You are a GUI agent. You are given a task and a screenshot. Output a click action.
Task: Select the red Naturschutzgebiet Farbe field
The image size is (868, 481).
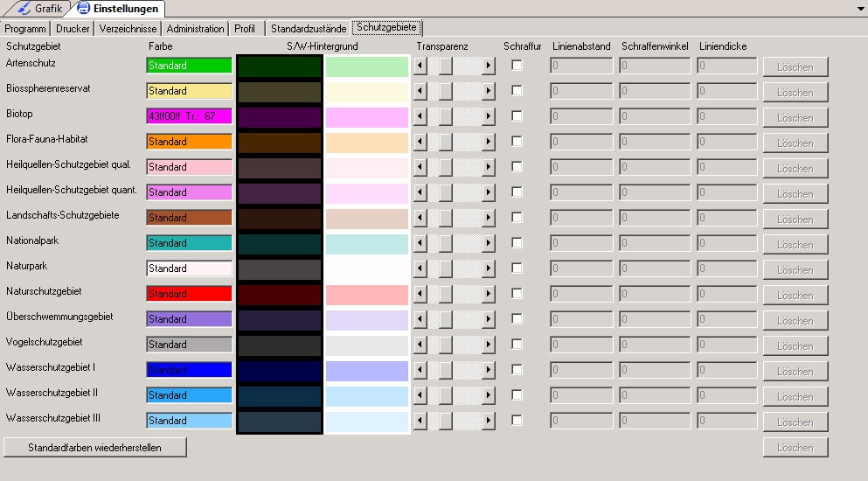[189, 294]
